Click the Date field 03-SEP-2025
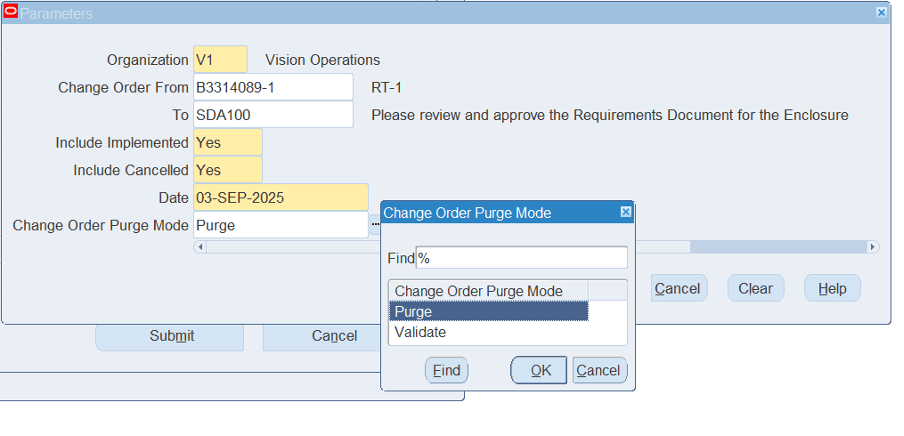This screenshot has width=904, height=436. [281, 198]
